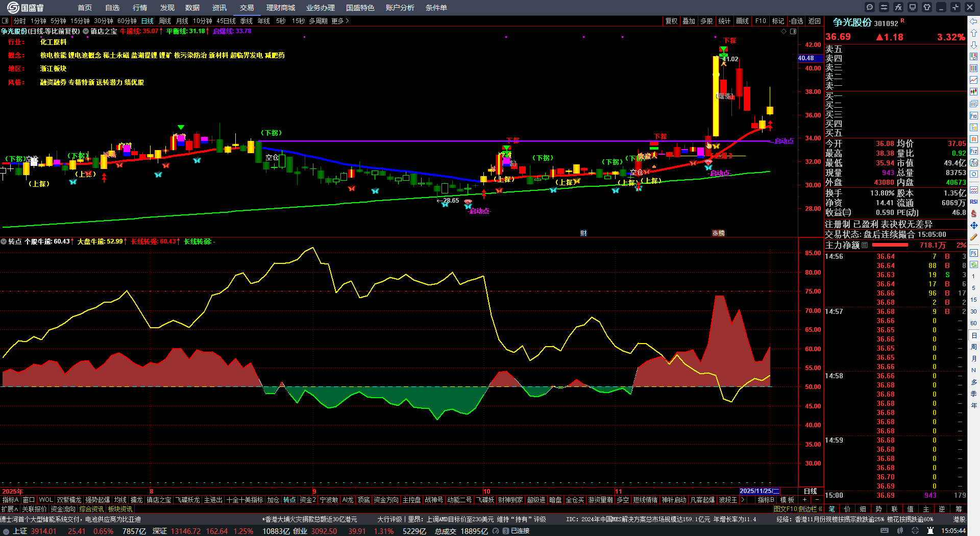Click the highlighted date 2025/11/25 marker
The width and height of the screenshot is (980, 536).
pyautogui.click(x=759, y=491)
